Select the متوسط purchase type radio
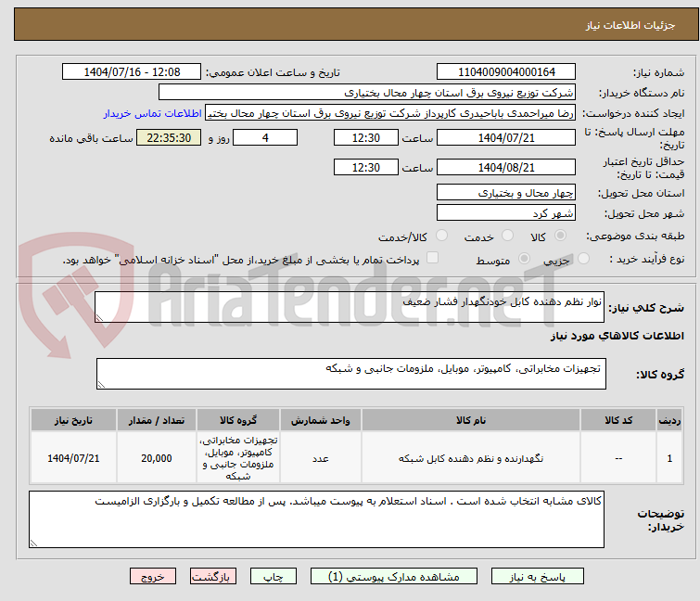Screen dimensions: 700x601 [524, 259]
